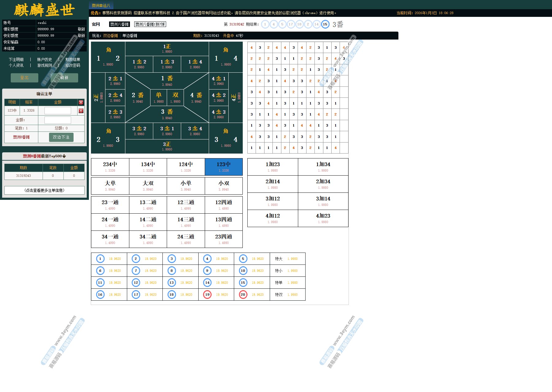Select number ball 20 in the grid
This screenshot has width=552, height=392.
point(243,295)
